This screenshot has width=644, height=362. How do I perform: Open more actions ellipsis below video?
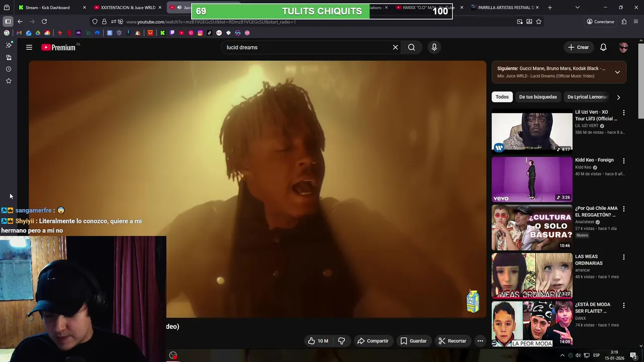point(480,341)
